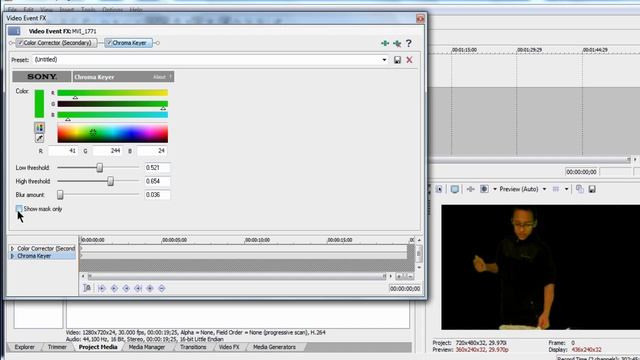Delete the keyframe button
640x360 pixels.
pos(162,288)
